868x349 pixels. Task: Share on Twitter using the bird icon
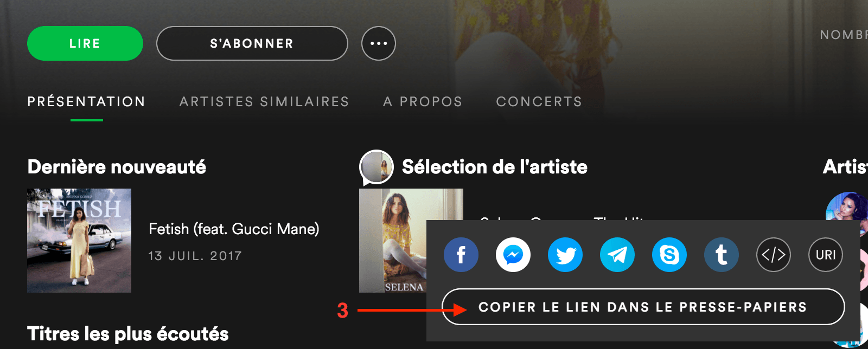click(x=565, y=255)
